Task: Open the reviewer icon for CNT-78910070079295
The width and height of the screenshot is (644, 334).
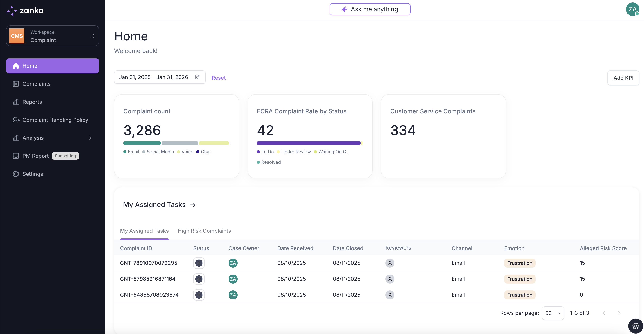Action: [390, 263]
